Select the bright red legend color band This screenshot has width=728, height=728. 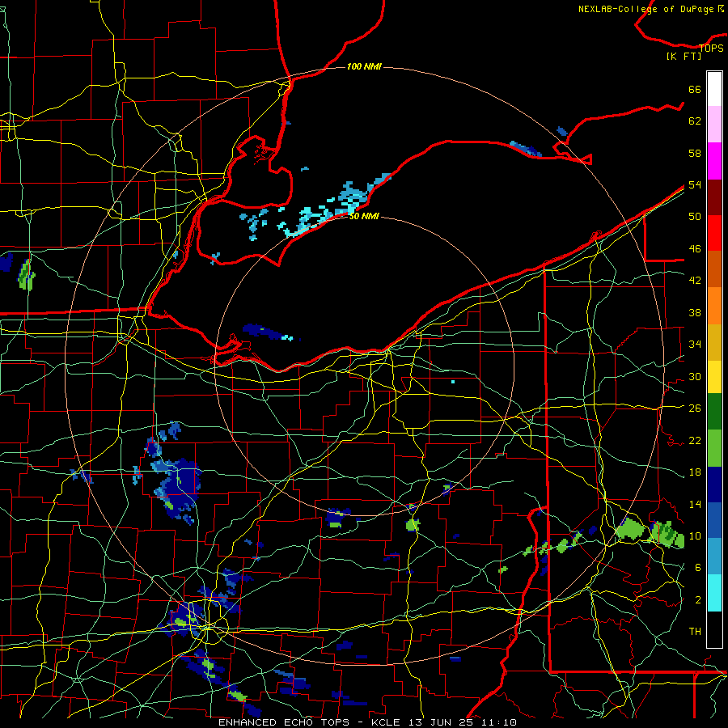714,233
